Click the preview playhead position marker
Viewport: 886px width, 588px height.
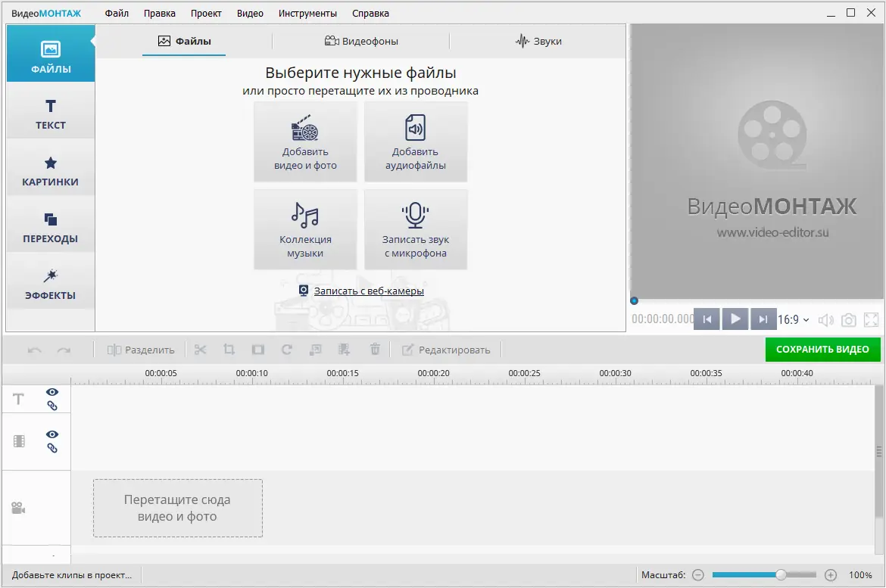(634, 301)
